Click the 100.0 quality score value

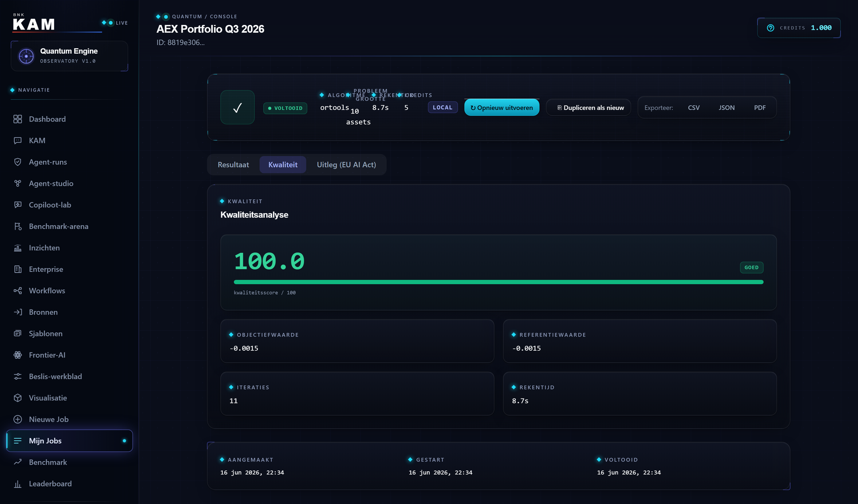click(x=269, y=261)
